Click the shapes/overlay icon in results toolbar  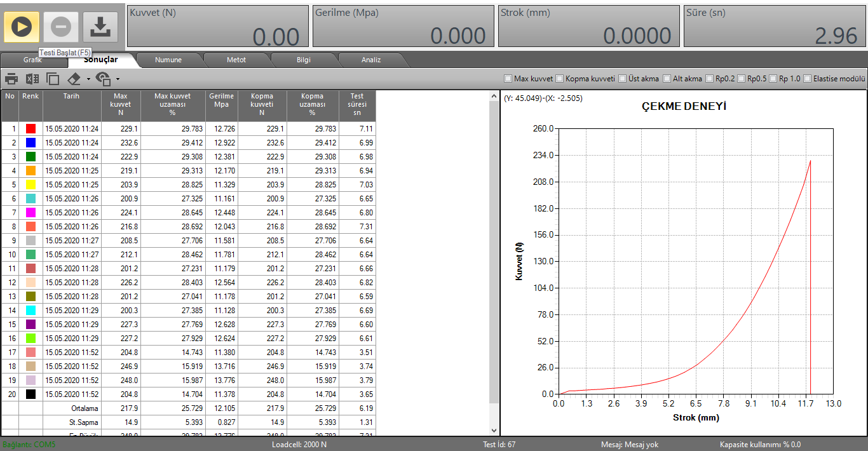(x=103, y=79)
